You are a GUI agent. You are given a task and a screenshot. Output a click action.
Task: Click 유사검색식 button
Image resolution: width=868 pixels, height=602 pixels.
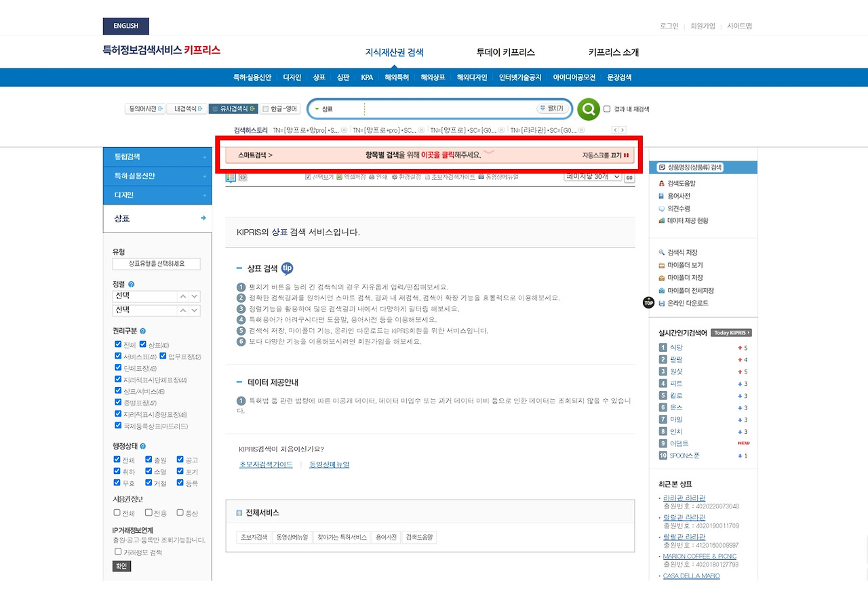tap(233, 108)
